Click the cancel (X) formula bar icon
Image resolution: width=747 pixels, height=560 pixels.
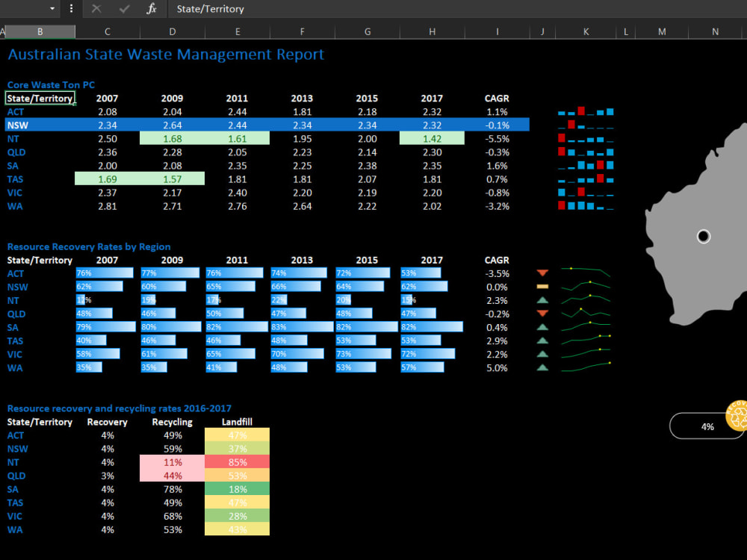tap(96, 8)
